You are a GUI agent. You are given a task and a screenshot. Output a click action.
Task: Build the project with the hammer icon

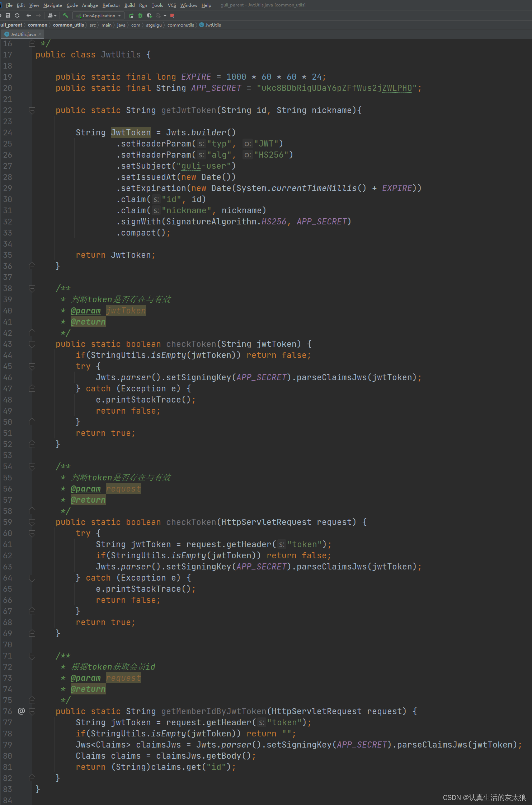(x=65, y=15)
